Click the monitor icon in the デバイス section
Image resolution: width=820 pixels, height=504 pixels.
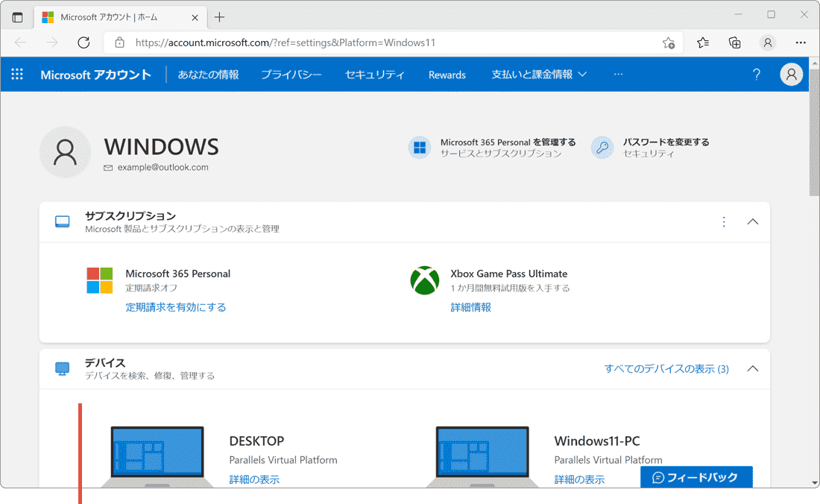pyautogui.click(x=62, y=368)
